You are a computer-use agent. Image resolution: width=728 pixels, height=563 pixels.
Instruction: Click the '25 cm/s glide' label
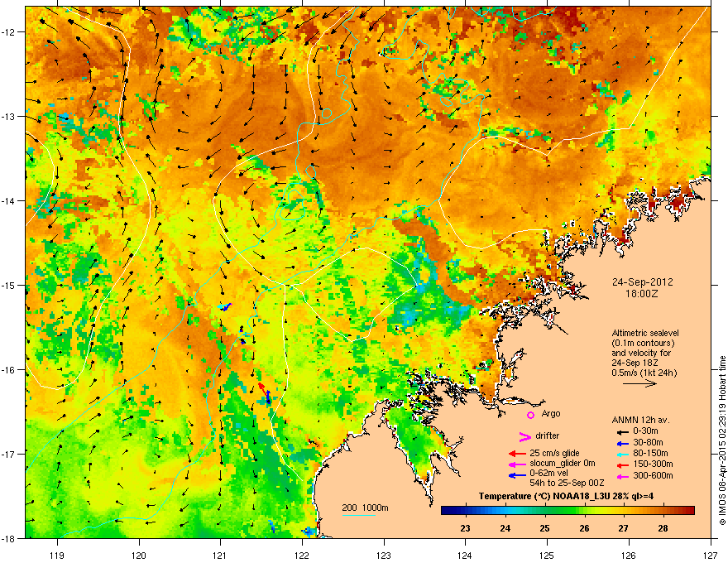(554, 453)
